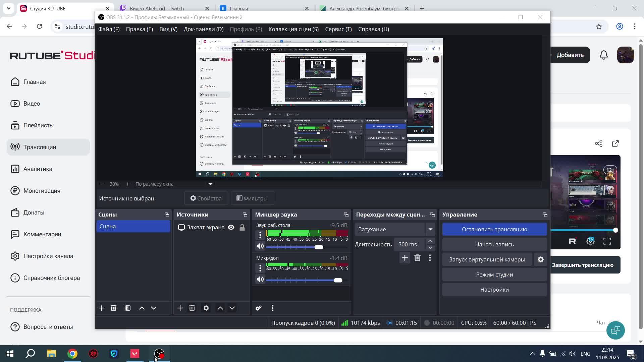This screenshot has height=362, width=644.
Task: Pop out the Audio Mixer dock
Action: tap(346, 215)
